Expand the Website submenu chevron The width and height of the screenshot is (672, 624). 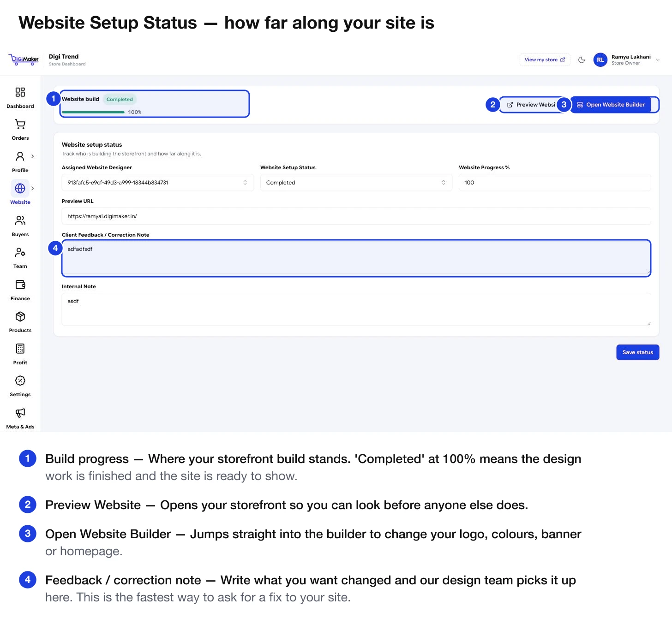tap(32, 188)
